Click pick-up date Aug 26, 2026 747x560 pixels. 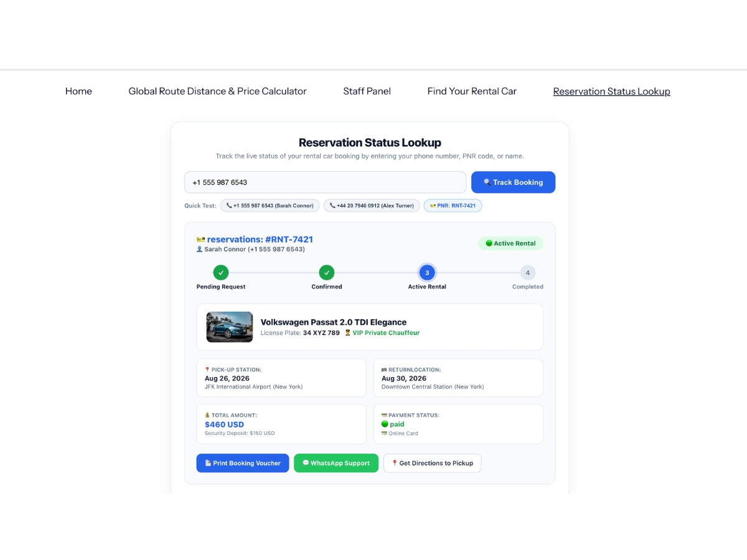(x=227, y=378)
